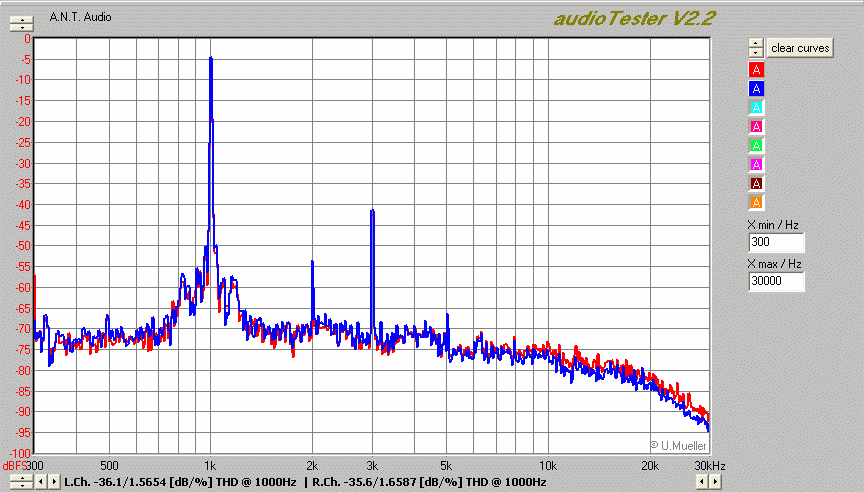Click the up arrow of the stepper below the dBFS label
The width and height of the screenshot is (864, 492).
[22, 478]
